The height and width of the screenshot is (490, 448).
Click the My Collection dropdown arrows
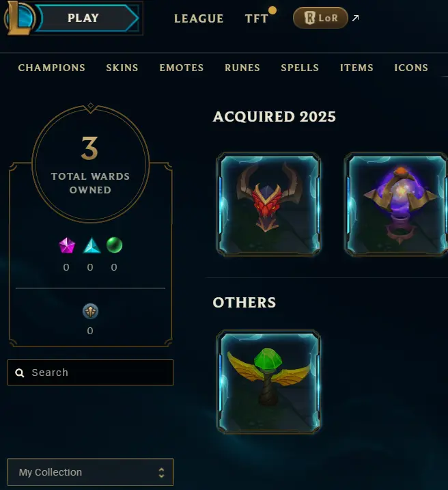(161, 472)
